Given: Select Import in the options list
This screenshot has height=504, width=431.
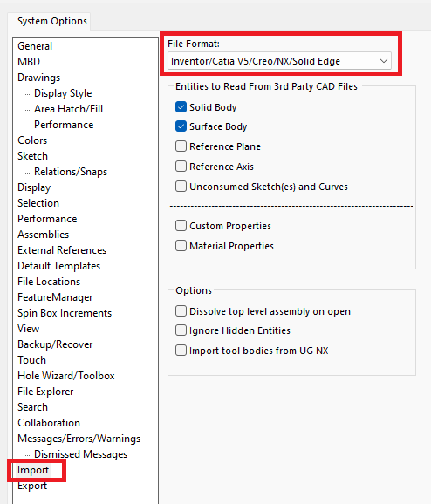Looking at the screenshot, I should (33, 470).
